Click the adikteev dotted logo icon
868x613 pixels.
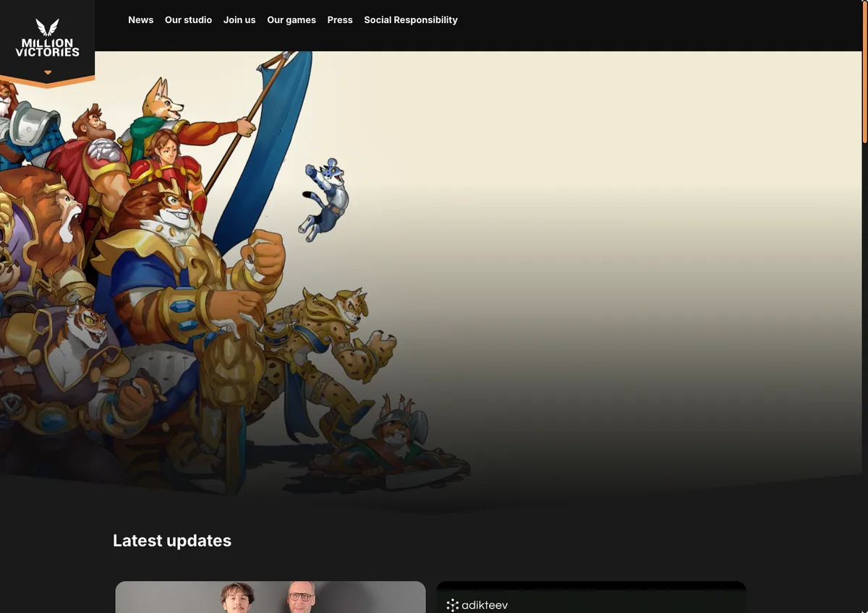click(453, 605)
